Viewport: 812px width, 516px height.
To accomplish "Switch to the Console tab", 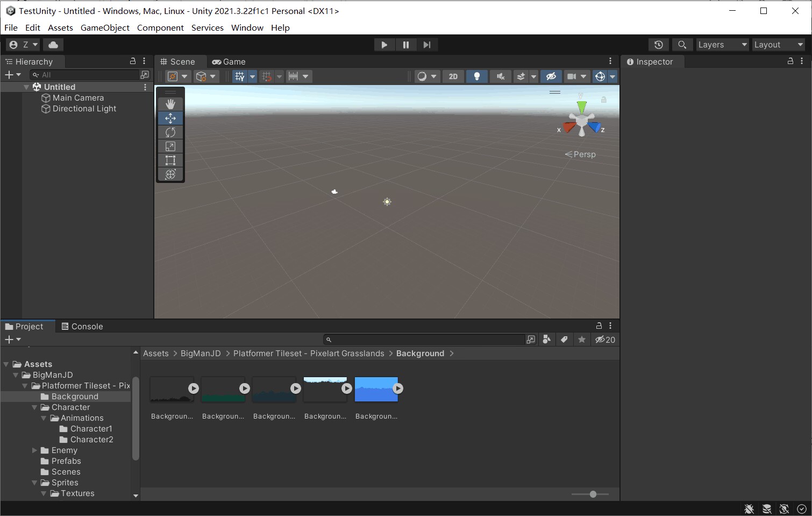I will pos(82,327).
